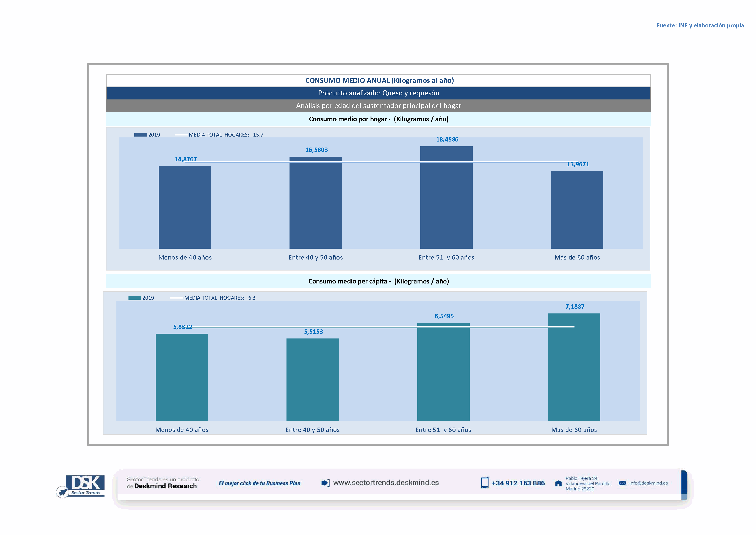Click the 18,4586 bar for Entre 51 y 60 años

446,198
